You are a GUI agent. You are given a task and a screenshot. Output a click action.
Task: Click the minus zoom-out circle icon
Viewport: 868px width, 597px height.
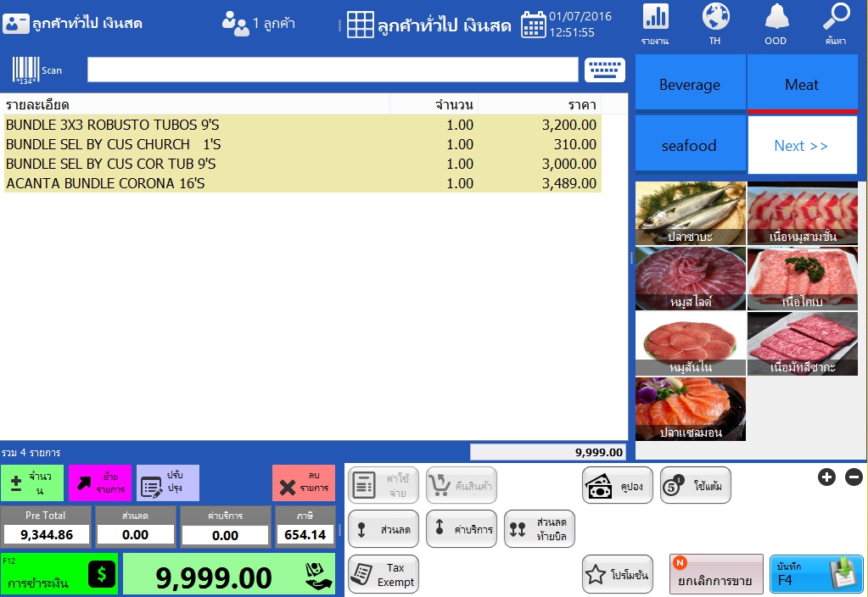[854, 477]
